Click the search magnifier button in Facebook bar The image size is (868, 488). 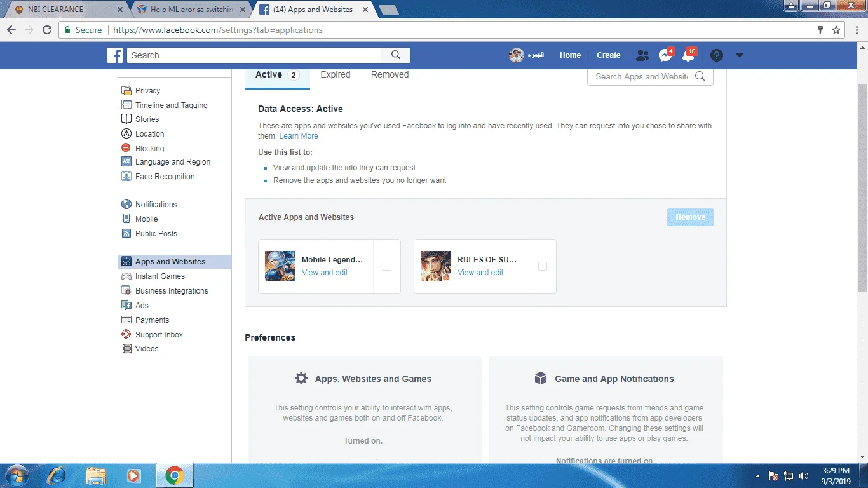pyautogui.click(x=396, y=55)
